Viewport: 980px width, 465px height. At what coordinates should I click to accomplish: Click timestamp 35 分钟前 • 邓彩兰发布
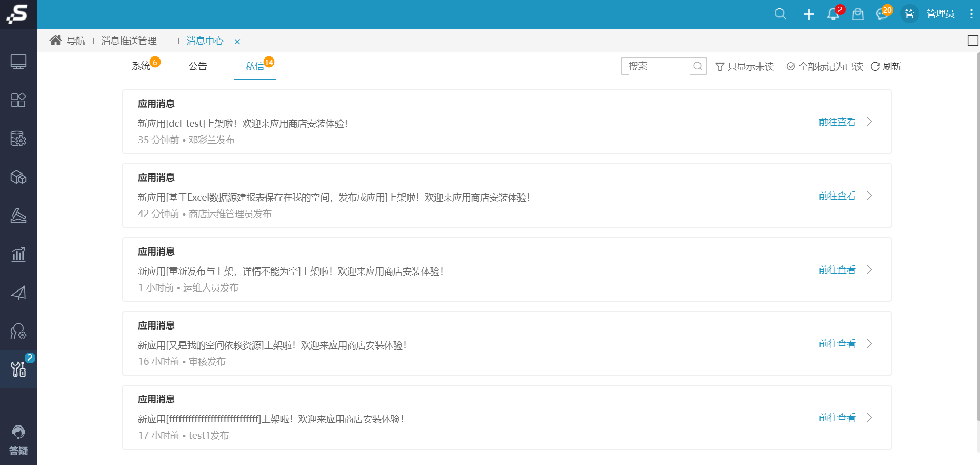(x=186, y=140)
